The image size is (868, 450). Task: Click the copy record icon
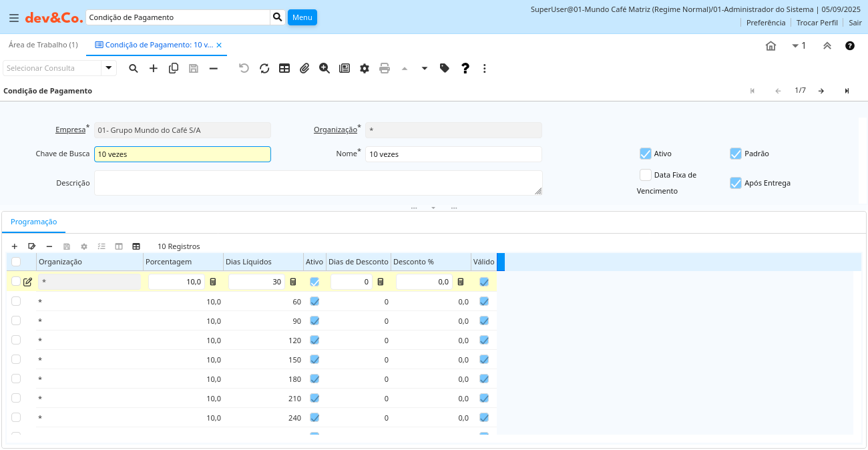[174, 68]
